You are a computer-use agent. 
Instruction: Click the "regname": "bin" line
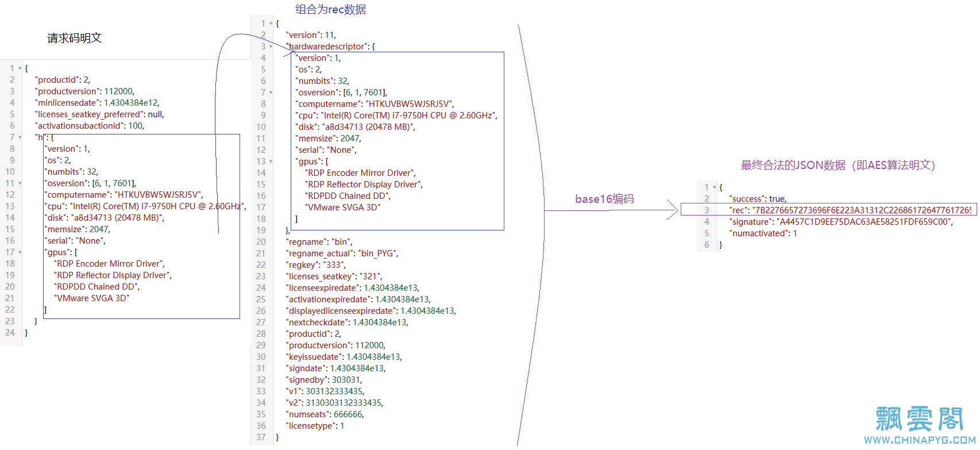(x=319, y=242)
